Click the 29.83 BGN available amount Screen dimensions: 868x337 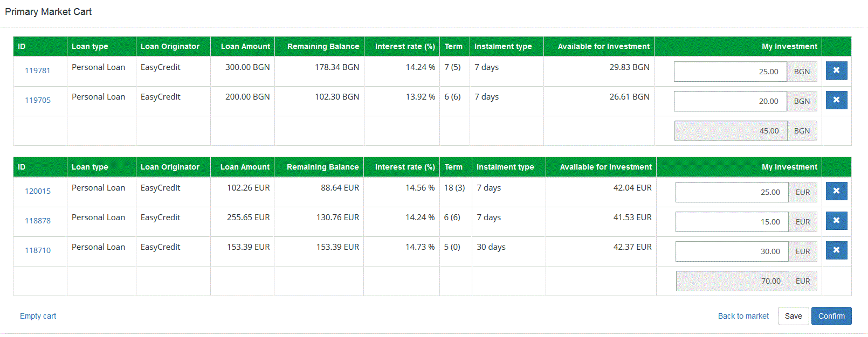point(629,67)
